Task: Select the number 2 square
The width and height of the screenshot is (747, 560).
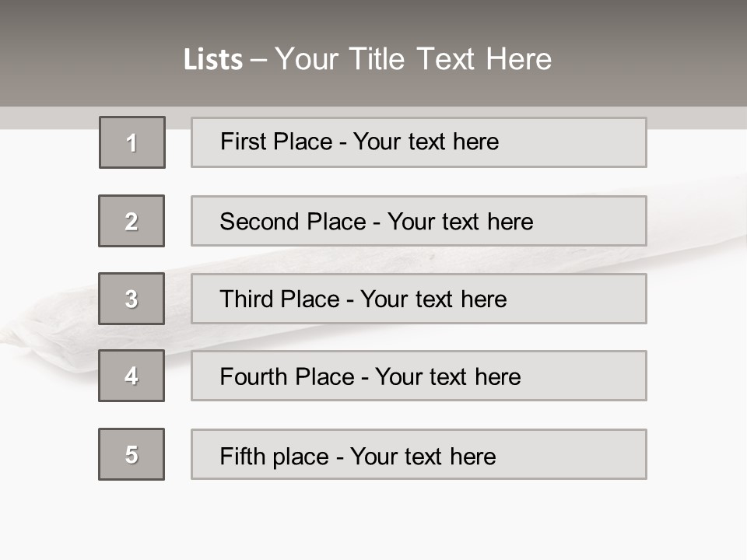Action: 132,221
